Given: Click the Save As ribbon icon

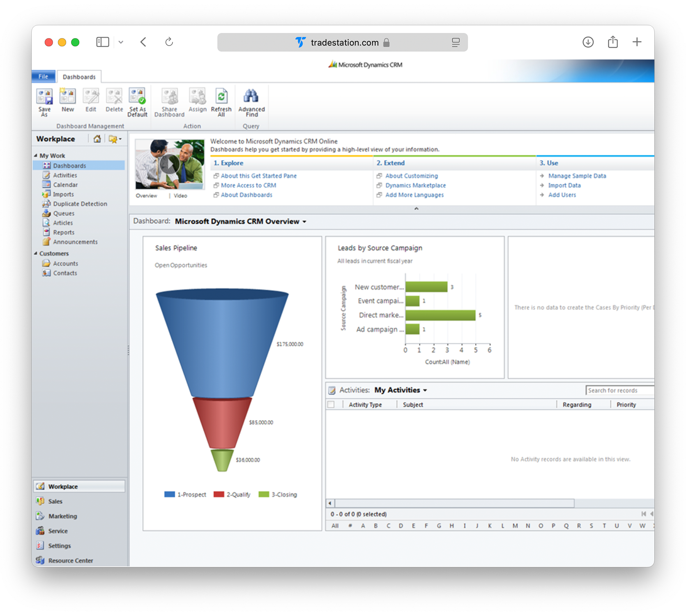Looking at the screenshot, I should click(x=44, y=103).
